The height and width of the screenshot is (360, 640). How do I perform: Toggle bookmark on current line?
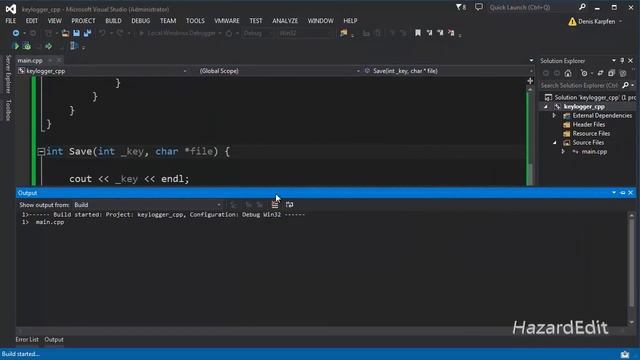point(418,33)
